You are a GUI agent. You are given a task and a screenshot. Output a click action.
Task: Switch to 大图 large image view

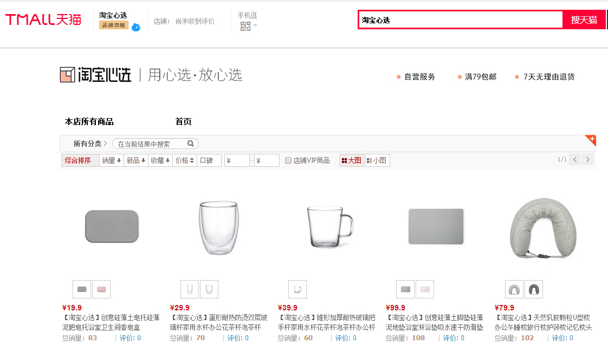coord(352,161)
